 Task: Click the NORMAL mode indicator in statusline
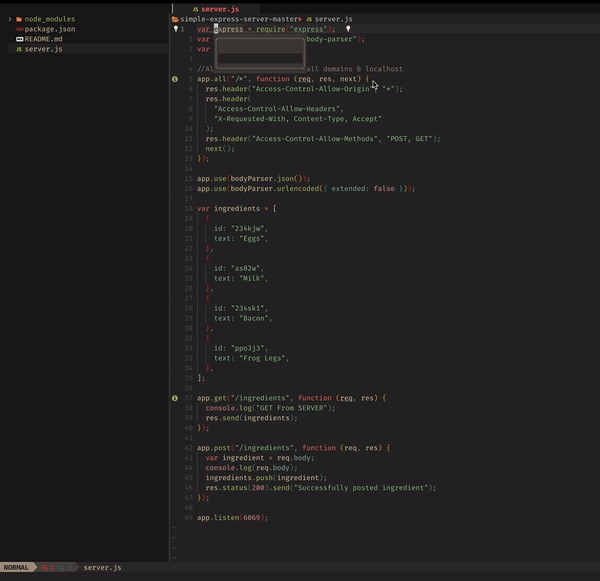(16, 567)
